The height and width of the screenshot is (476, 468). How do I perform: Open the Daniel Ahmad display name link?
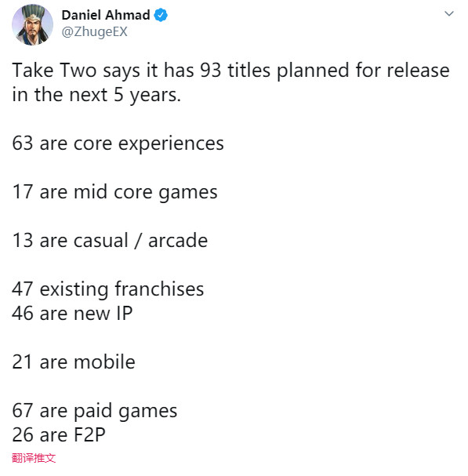tap(106, 15)
